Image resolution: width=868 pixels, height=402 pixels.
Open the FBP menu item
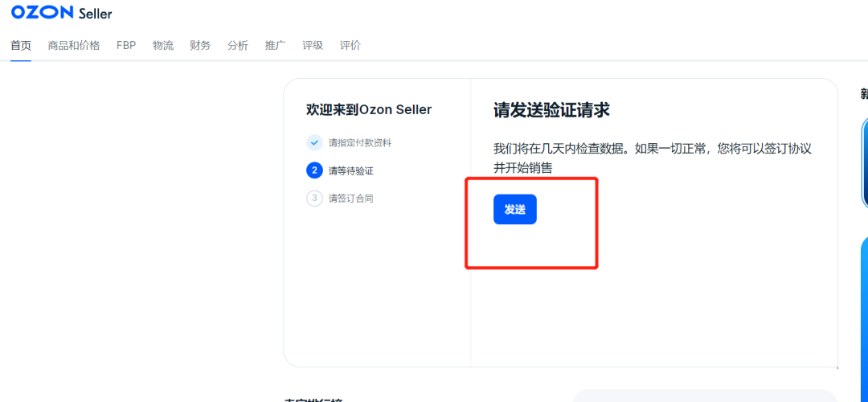tap(126, 45)
